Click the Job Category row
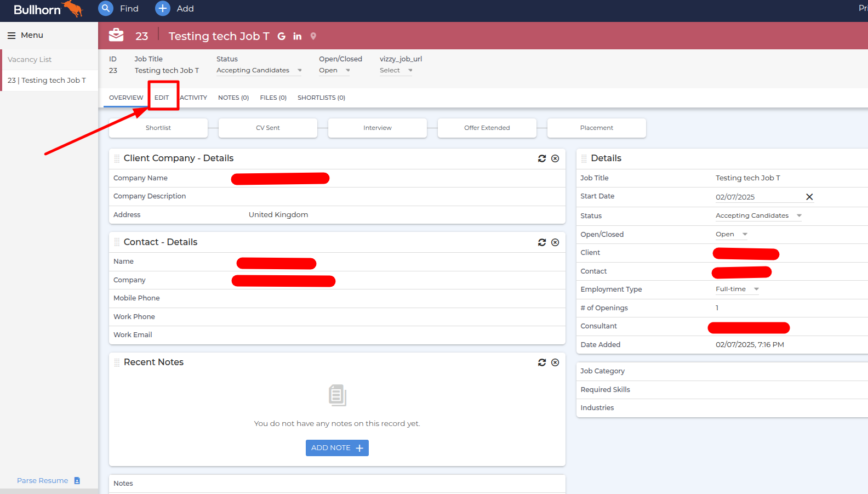 click(722, 371)
